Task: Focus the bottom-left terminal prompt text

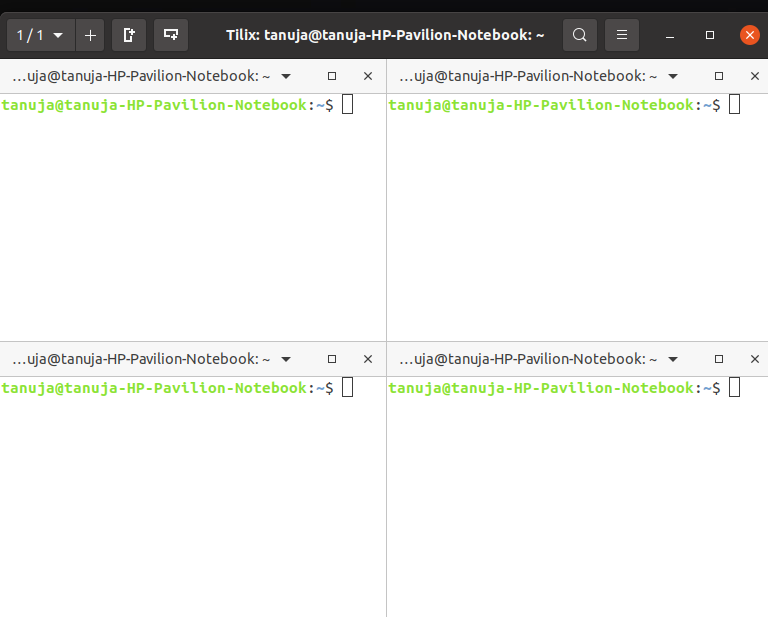Action: click(168, 388)
